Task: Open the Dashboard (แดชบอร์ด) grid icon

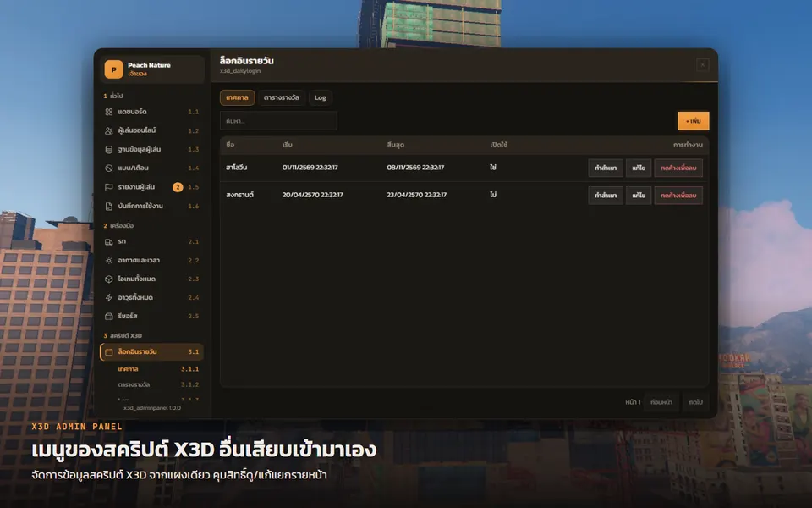Action: tap(109, 112)
